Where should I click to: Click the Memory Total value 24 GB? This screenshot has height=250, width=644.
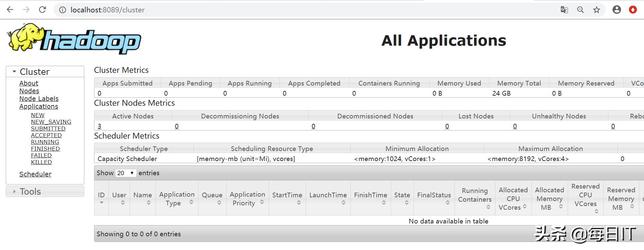coord(502,93)
